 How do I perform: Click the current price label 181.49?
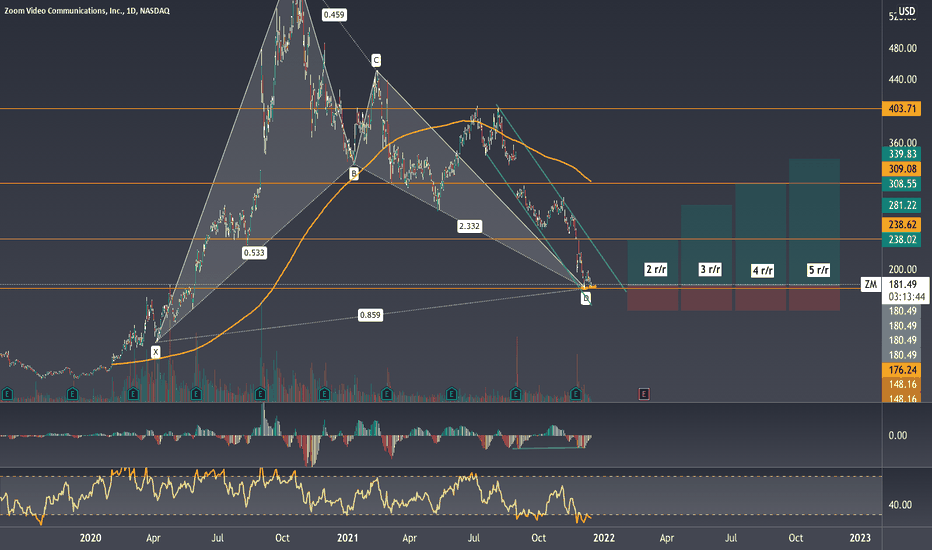[902, 284]
